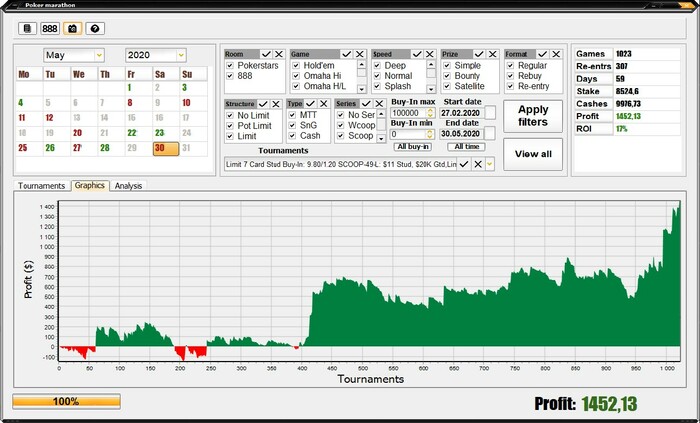Check all items in Room filter

point(267,54)
